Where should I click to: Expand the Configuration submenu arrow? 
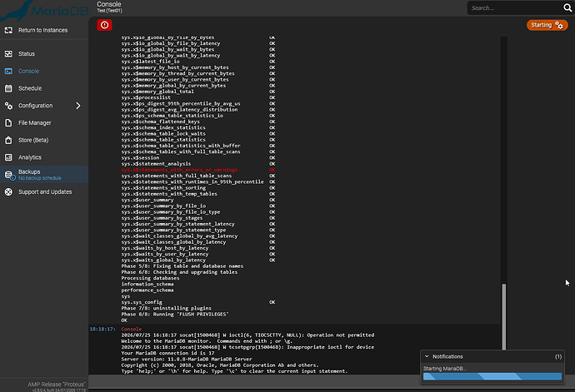[x=78, y=106]
